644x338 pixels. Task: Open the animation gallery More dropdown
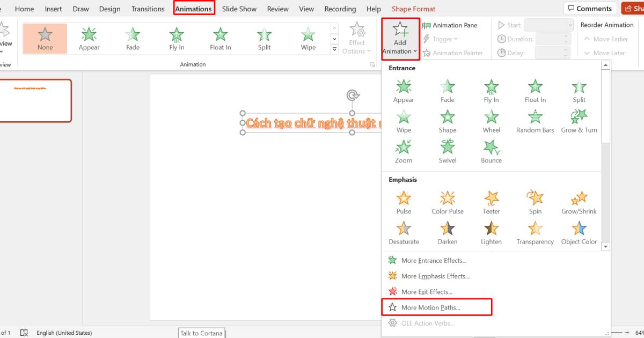tap(334, 49)
